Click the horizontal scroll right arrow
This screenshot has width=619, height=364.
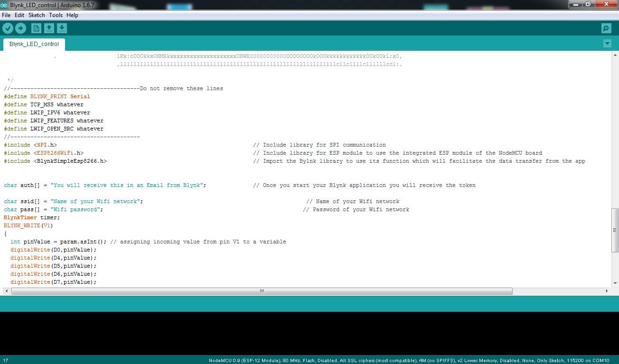pos(606,291)
